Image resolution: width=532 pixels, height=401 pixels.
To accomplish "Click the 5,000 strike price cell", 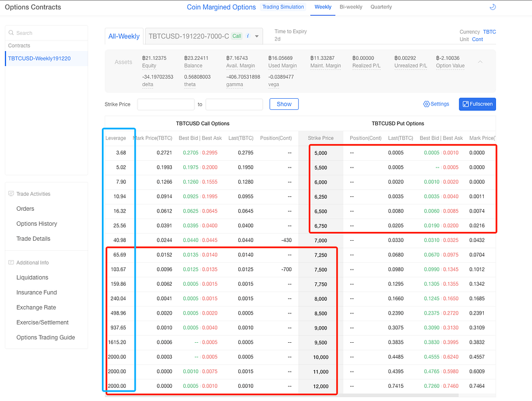I will 321,153.
